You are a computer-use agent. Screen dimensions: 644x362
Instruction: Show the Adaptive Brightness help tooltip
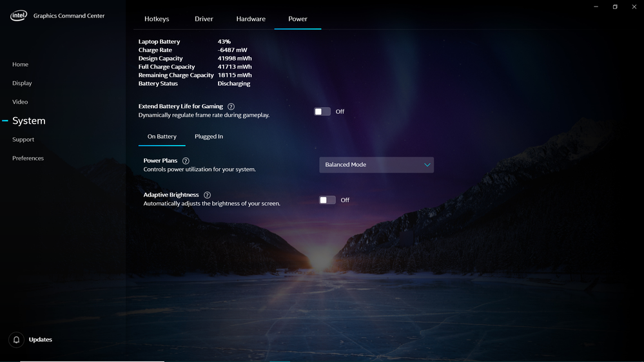click(x=207, y=195)
